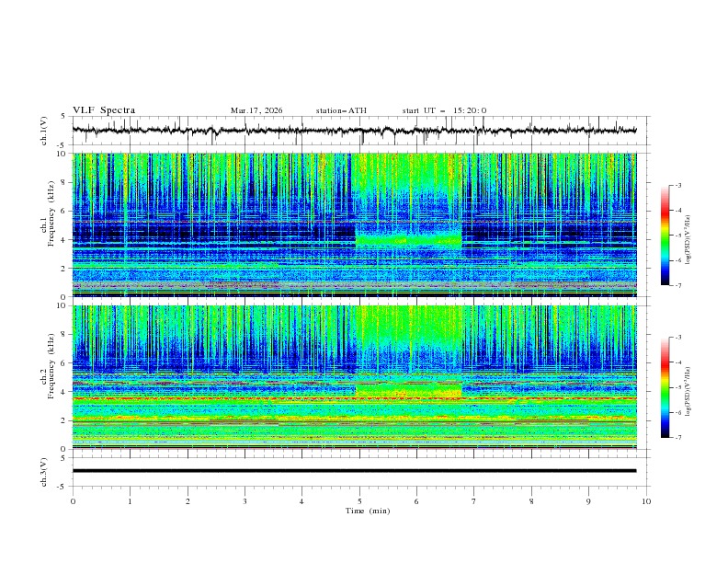
Task: Click time axis tick label "7"
Action: (x=474, y=501)
